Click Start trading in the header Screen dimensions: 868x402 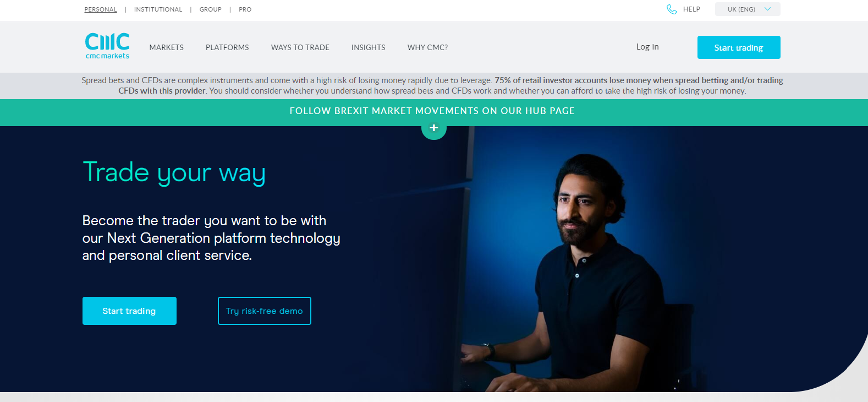tap(739, 47)
